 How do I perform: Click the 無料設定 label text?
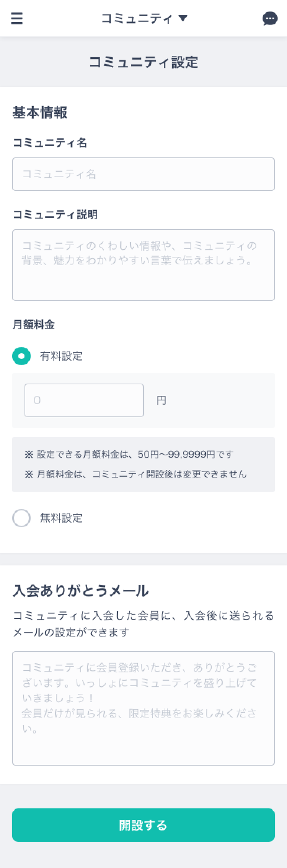pos(61,518)
